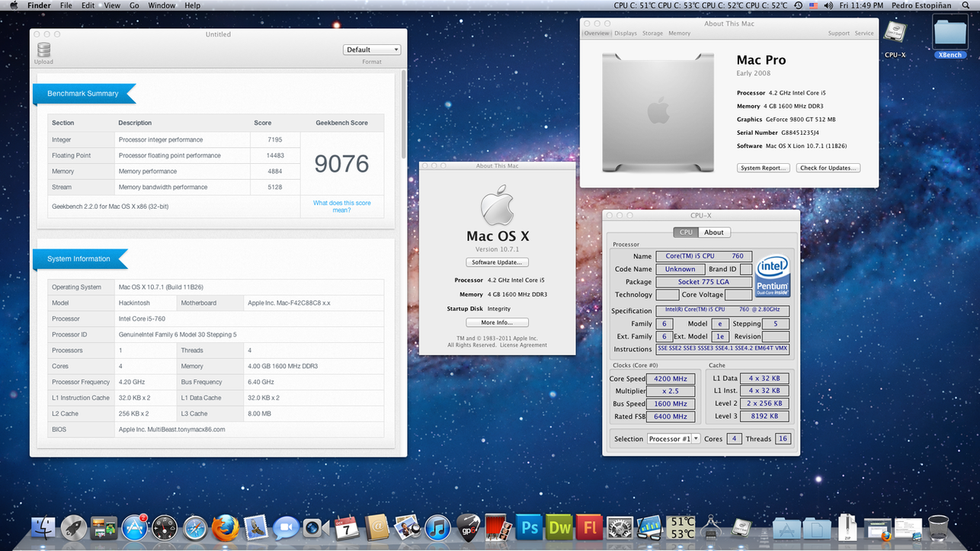
Task: Open Guitar Pro 6 pick icon
Action: coord(467,527)
